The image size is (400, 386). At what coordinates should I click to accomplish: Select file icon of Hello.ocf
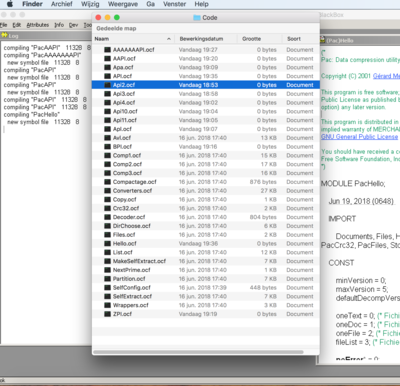(107, 244)
